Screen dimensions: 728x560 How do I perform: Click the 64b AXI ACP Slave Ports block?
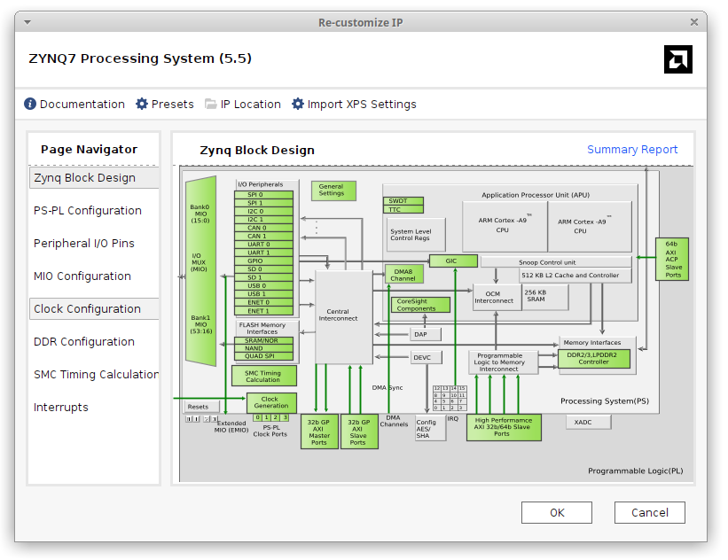coord(672,259)
